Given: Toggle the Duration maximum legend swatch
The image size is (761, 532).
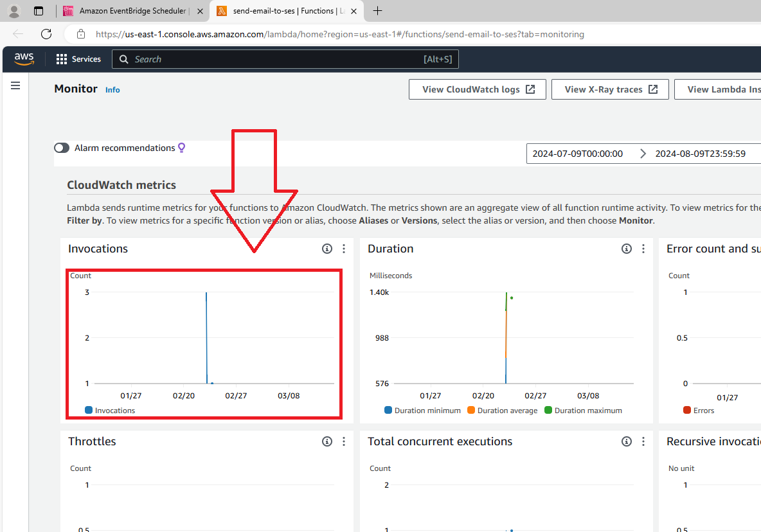Looking at the screenshot, I should pos(548,411).
